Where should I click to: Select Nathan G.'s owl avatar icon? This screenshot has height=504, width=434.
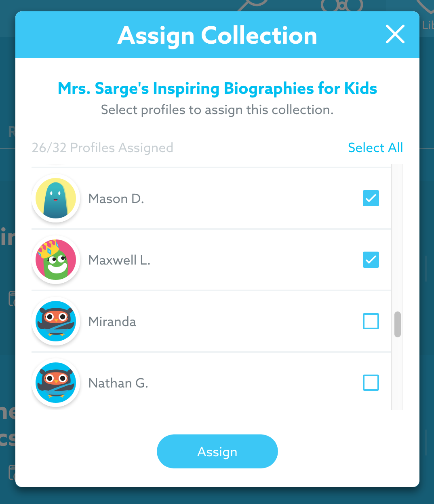[x=56, y=383]
